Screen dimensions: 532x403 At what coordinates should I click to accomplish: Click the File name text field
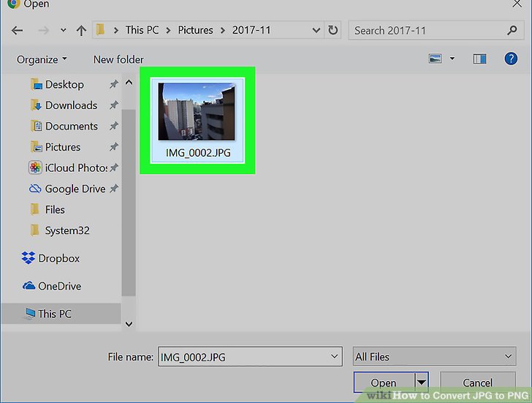point(250,356)
